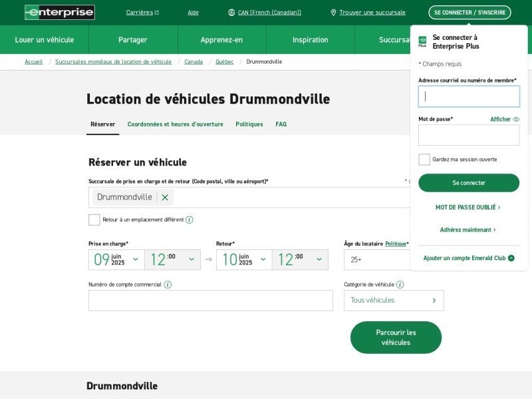The image size is (532, 399).
Task: Click info icon next to different return location
Action: coord(190,220)
